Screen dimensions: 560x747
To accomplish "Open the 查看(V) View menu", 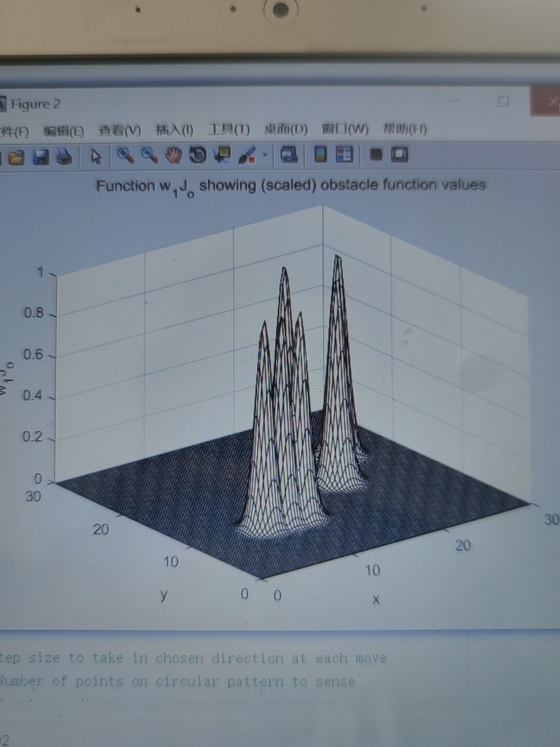I will [x=120, y=130].
